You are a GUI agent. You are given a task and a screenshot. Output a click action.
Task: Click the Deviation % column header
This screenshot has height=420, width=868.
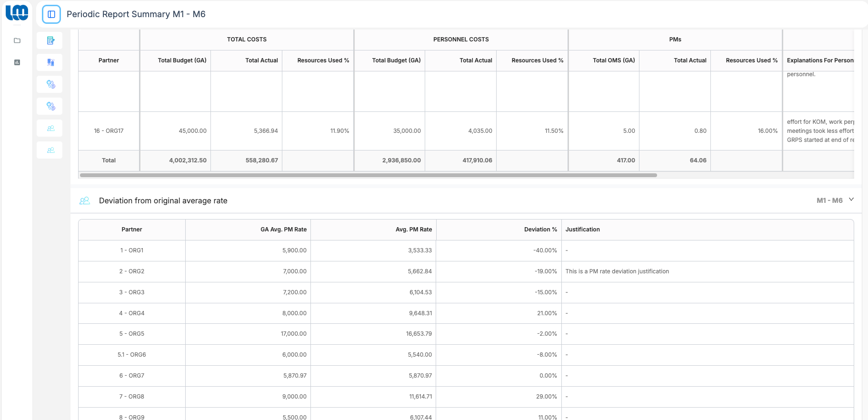(499, 230)
